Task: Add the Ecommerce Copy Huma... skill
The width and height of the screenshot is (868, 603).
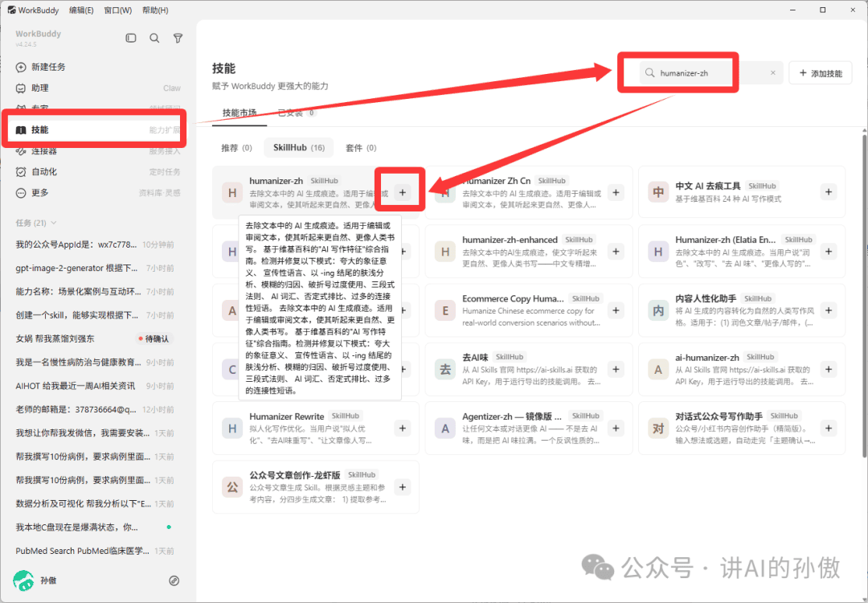Action: tap(616, 310)
